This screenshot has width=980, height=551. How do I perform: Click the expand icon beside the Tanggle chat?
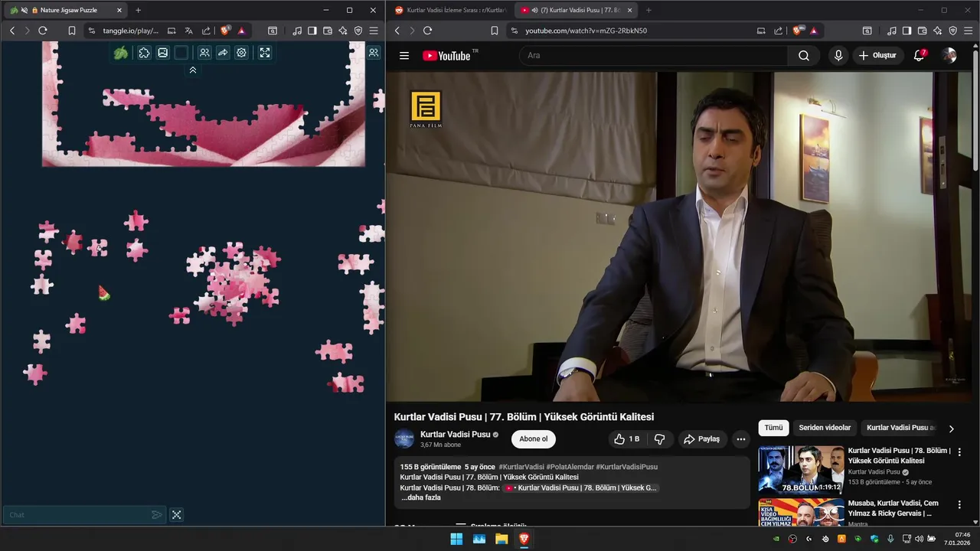[176, 515]
